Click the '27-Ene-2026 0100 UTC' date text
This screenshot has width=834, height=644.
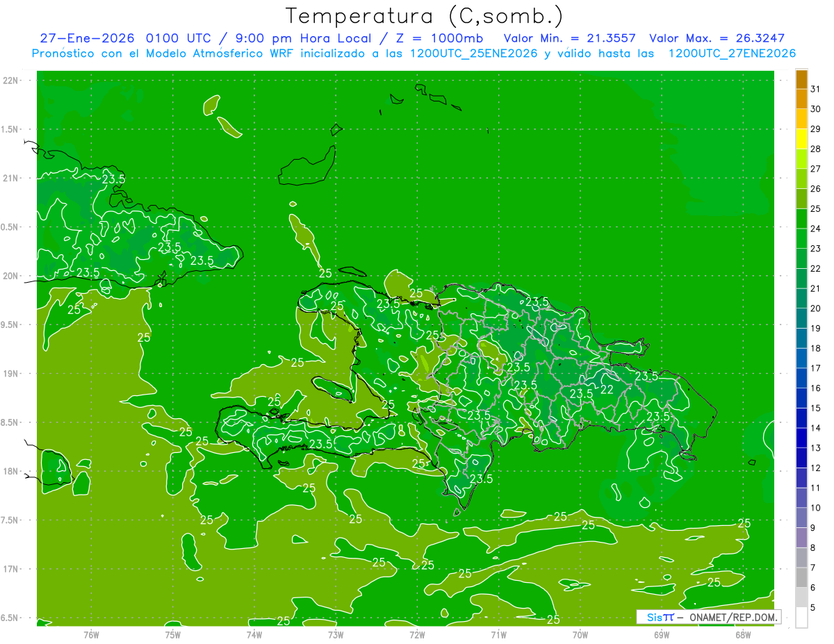pyautogui.click(x=125, y=38)
